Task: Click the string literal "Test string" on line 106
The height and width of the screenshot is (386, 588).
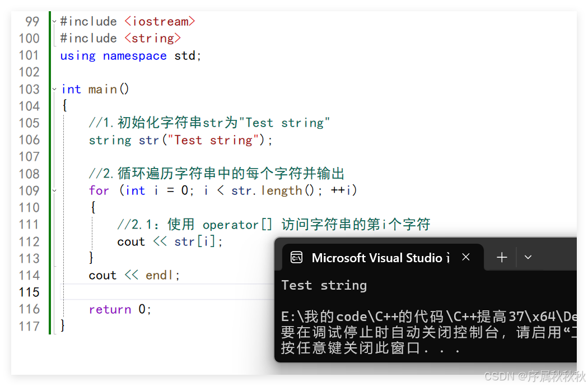Action: [213, 140]
